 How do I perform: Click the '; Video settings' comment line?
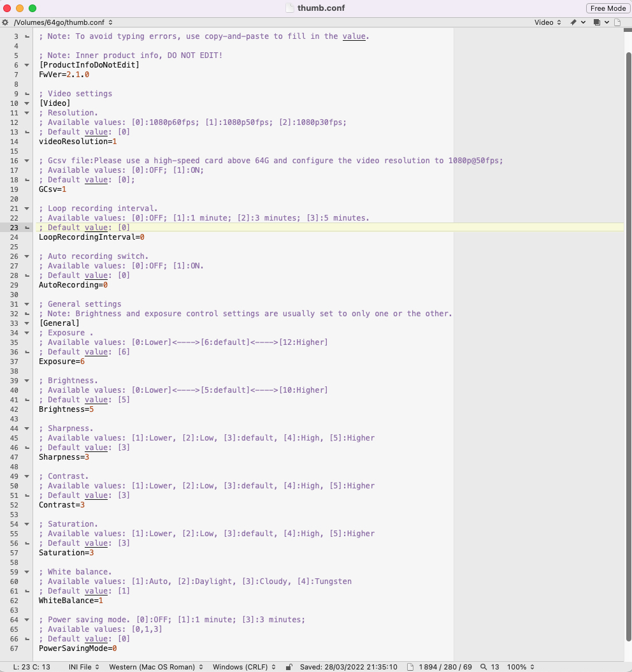pos(76,94)
